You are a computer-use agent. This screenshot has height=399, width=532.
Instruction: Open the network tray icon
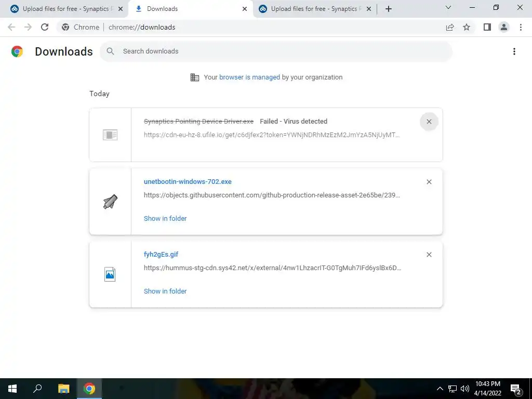point(453,389)
